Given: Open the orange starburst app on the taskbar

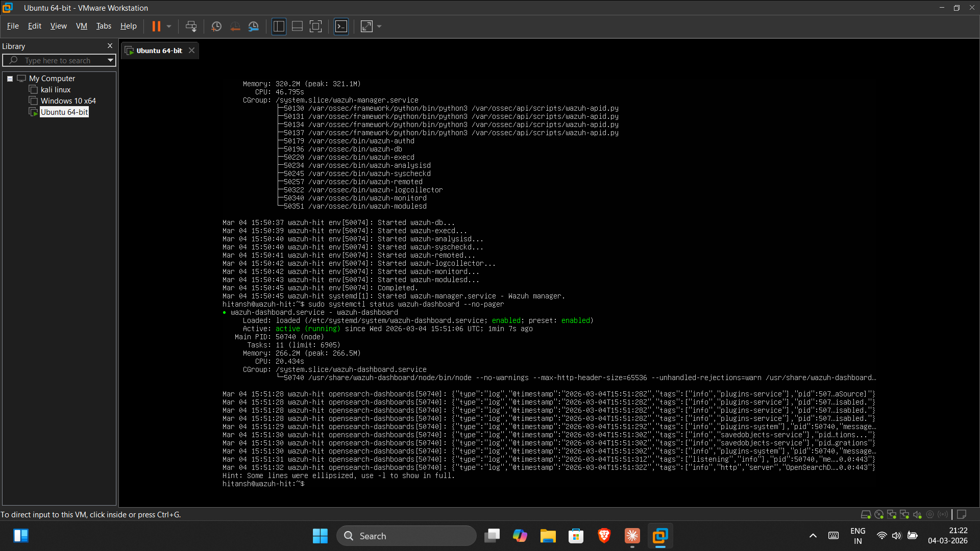Looking at the screenshot, I should click(x=632, y=536).
